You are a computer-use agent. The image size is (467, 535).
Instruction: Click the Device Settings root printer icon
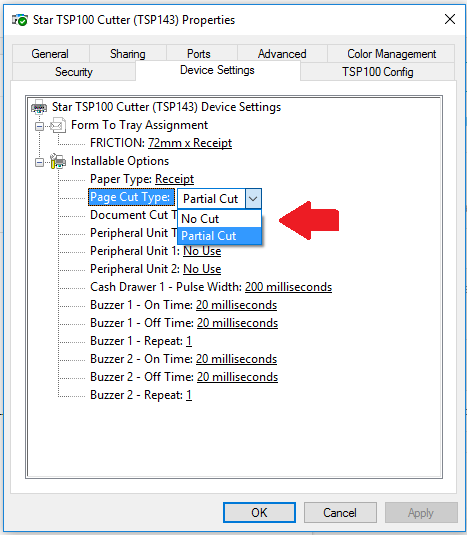[x=39, y=107]
